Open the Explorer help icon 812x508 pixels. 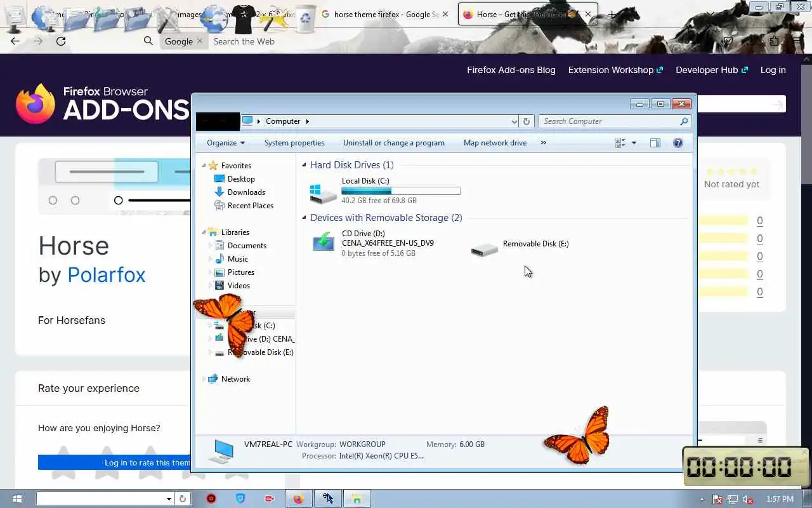coord(678,143)
